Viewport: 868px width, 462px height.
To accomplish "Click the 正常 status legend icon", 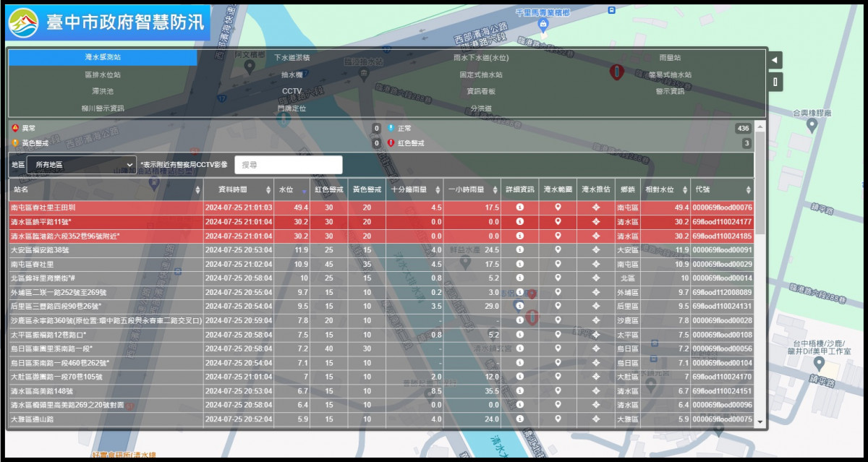I will click(x=391, y=128).
